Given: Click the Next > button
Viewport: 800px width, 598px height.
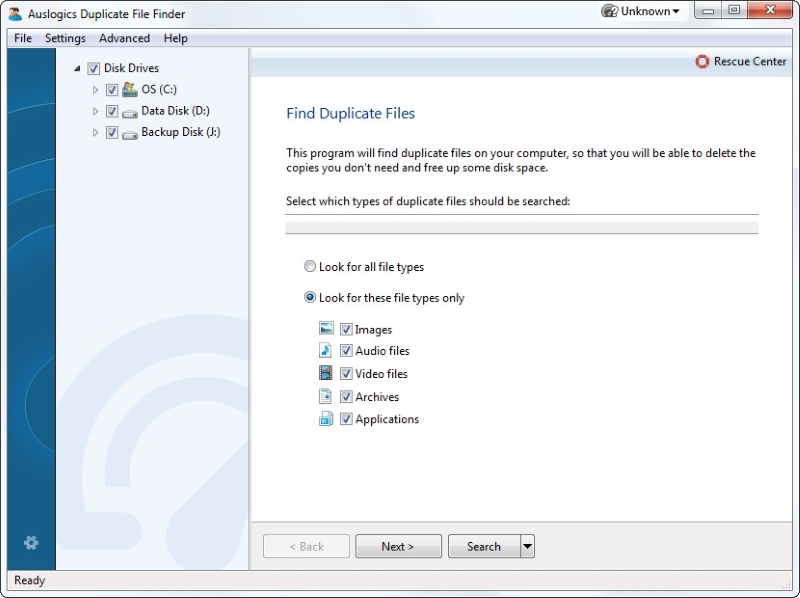Looking at the screenshot, I should point(398,546).
